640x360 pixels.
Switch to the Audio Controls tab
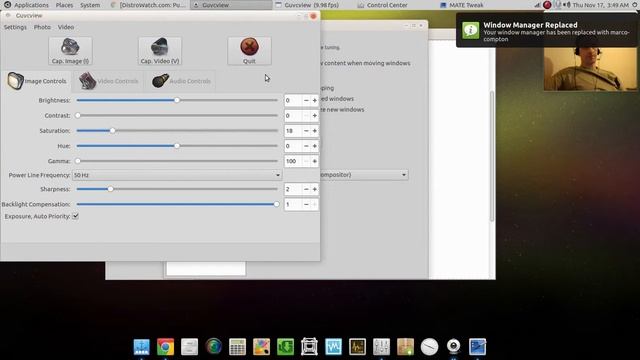coord(181,81)
